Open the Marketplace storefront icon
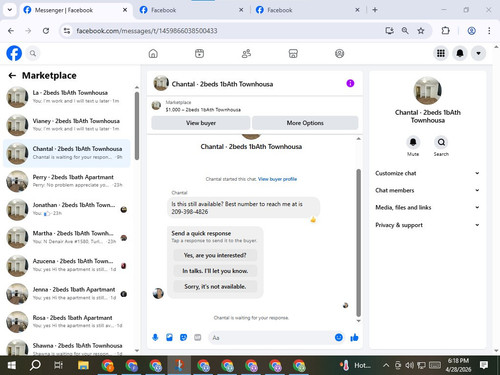Screen dimensions: 500x375 pyautogui.click(x=293, y=53)
